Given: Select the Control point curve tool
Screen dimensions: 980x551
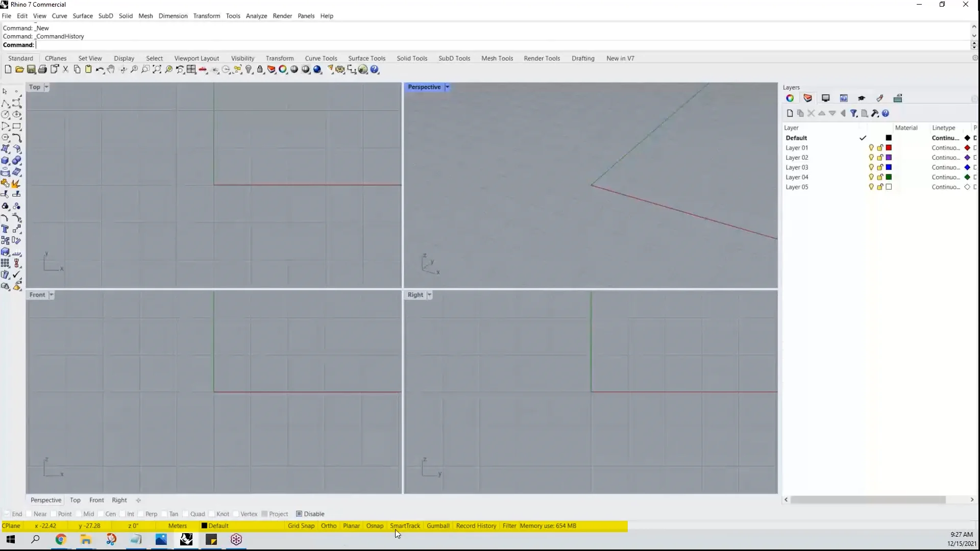Looking at the screenshot, I should [17, 104].
